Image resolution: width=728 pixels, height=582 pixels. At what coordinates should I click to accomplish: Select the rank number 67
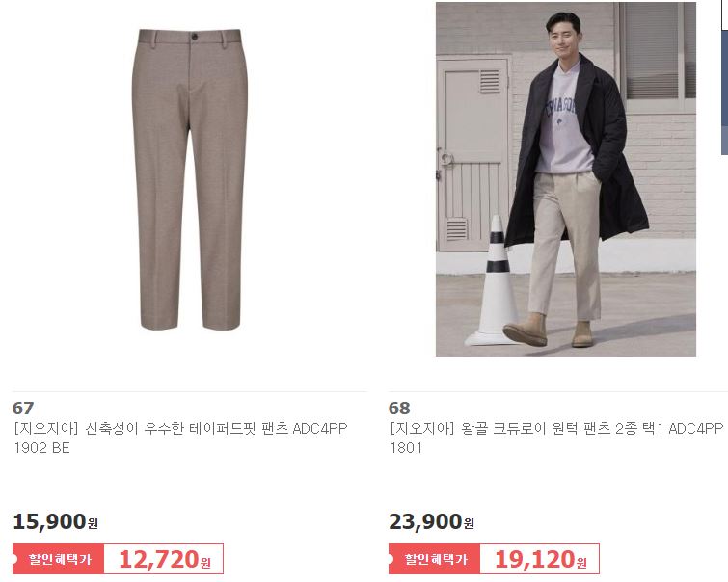click(23, 409)
